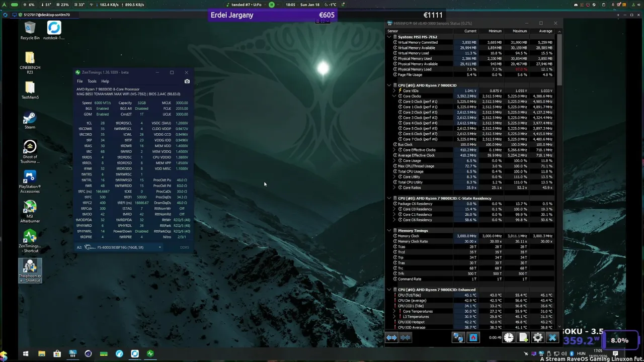Reset HWiNFO timer with clock icon
Viewport: 644px width, 362px height.
(509, 338)
